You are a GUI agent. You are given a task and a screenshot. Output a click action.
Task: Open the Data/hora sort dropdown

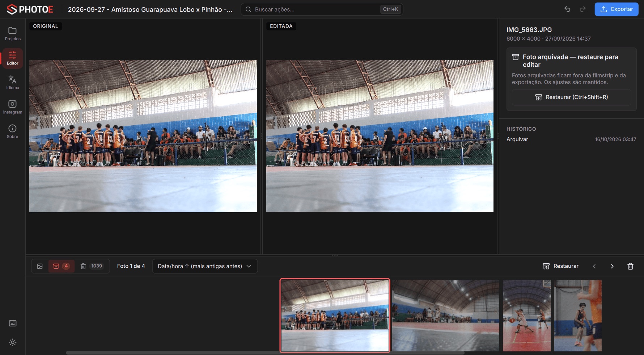205,266
